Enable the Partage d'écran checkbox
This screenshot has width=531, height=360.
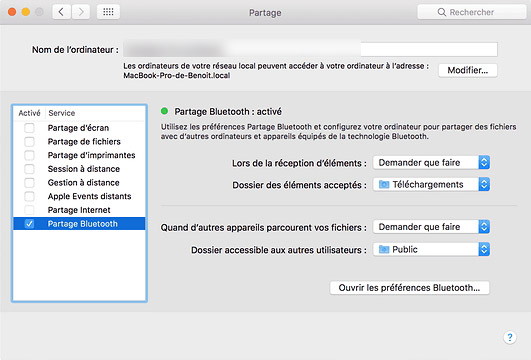(x=29, y=128)
